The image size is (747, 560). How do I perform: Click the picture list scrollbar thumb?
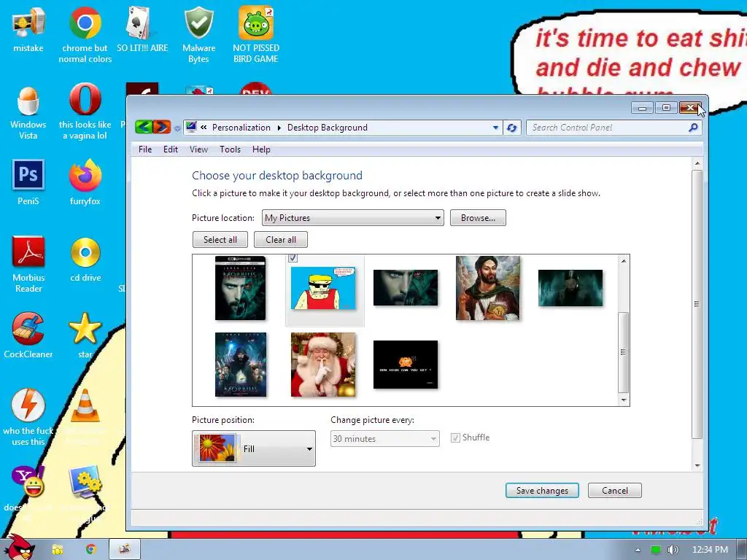coord(623,352)
